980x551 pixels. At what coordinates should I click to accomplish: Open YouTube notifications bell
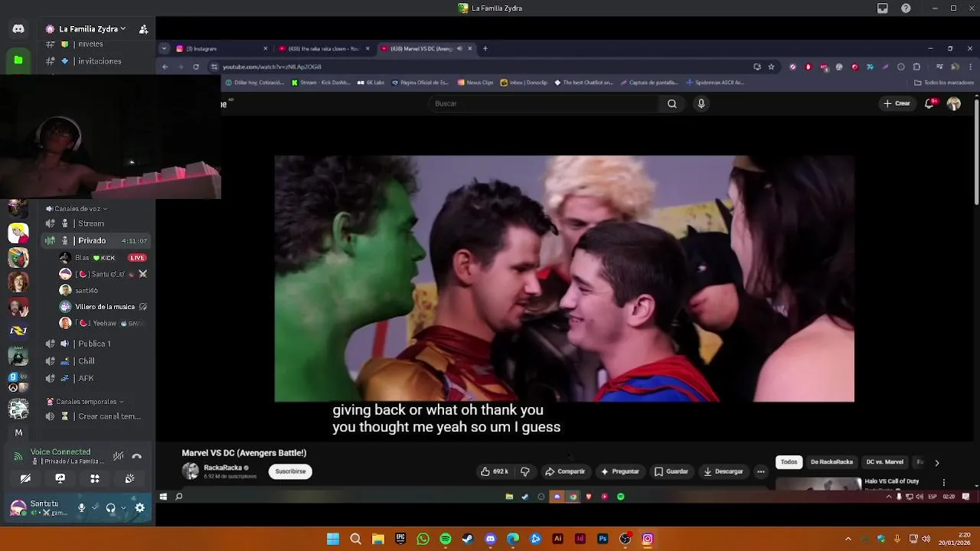pos(929,103)
